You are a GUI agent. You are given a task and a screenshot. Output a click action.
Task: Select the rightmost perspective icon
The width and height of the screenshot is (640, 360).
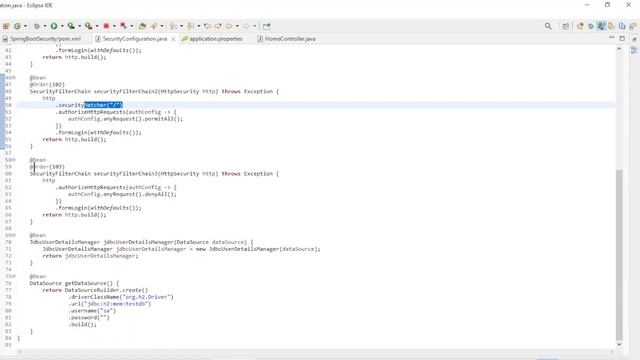click(633, 26)
